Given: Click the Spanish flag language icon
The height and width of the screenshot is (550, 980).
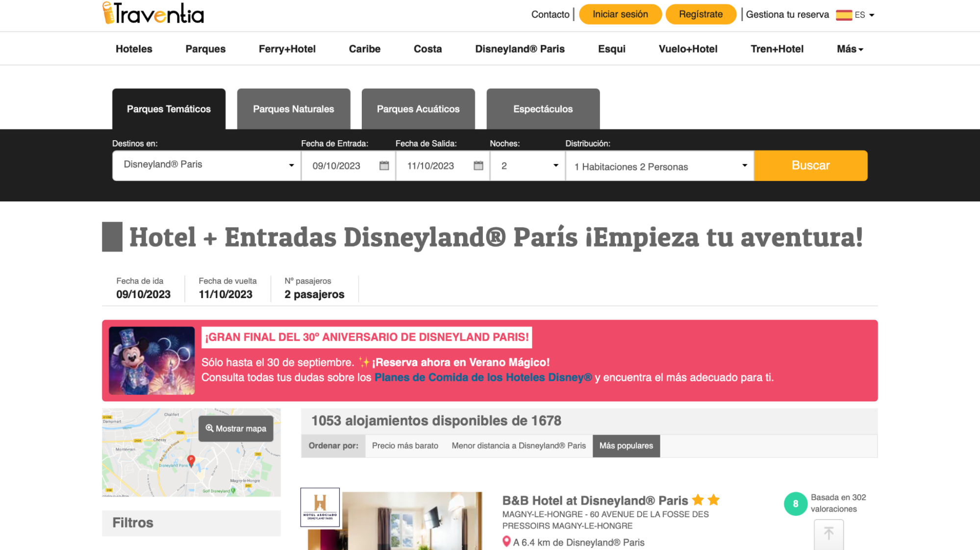Looking at the screenshot, I should pos(844,15).
